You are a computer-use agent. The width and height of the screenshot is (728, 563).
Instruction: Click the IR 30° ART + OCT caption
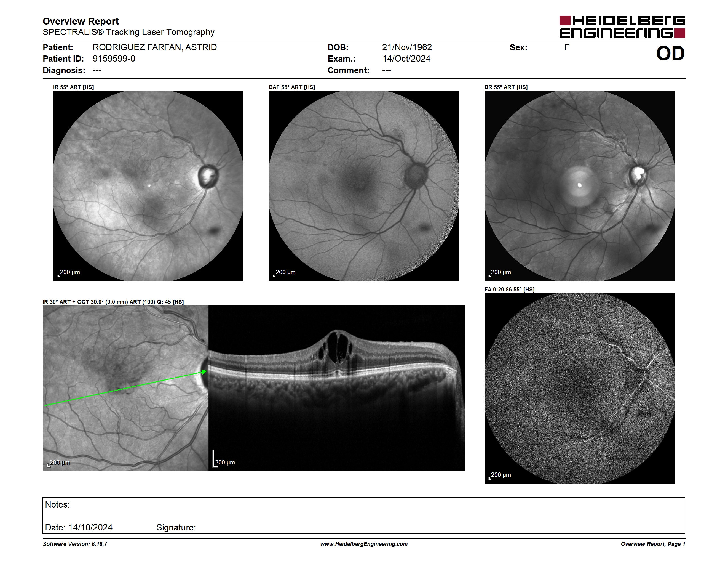(113, 302)
